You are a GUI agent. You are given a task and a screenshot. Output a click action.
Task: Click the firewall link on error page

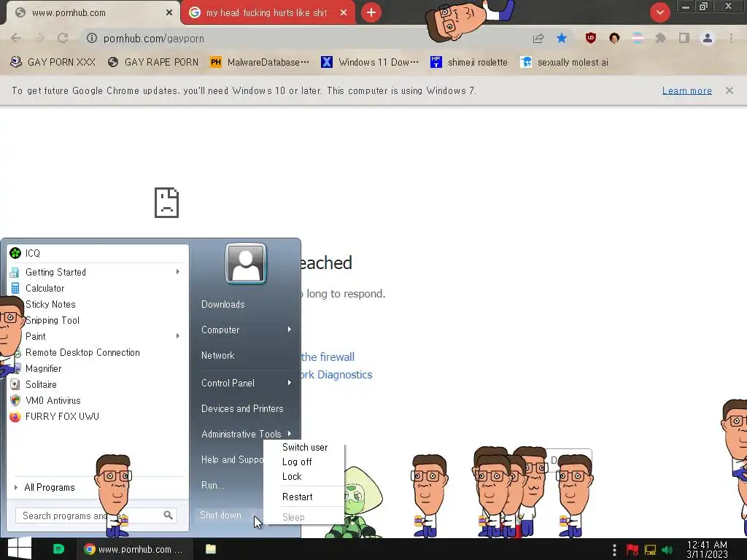point(328,357)
